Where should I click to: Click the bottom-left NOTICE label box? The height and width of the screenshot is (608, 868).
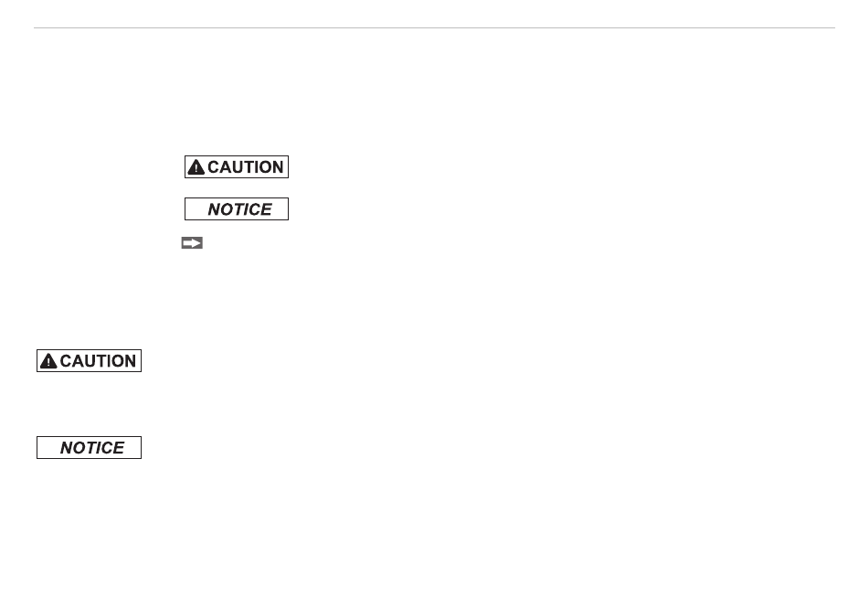coord(90,447)
